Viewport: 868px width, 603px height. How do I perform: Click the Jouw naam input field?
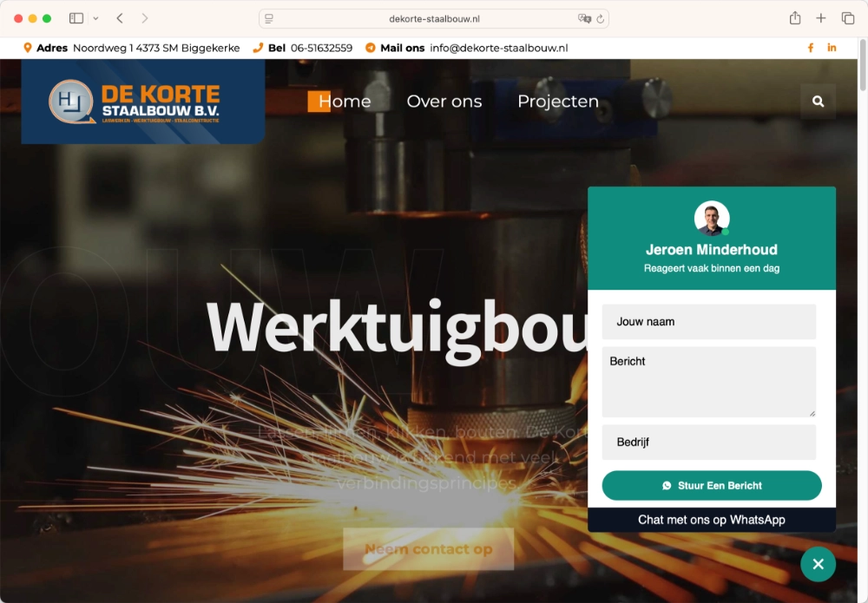click(708, 321)
